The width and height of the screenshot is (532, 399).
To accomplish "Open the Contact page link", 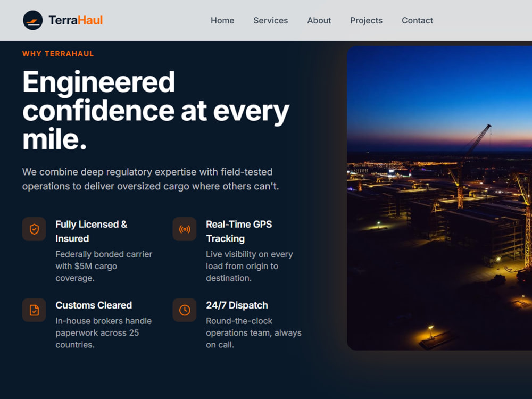I will pyautogui.click(x=417, y=20).
